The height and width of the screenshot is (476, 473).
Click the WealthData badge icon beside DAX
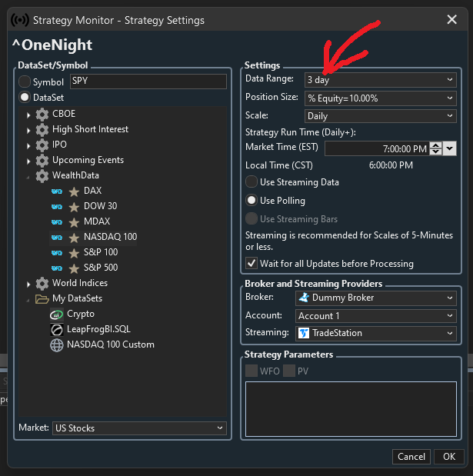click(x=56, y=191)
